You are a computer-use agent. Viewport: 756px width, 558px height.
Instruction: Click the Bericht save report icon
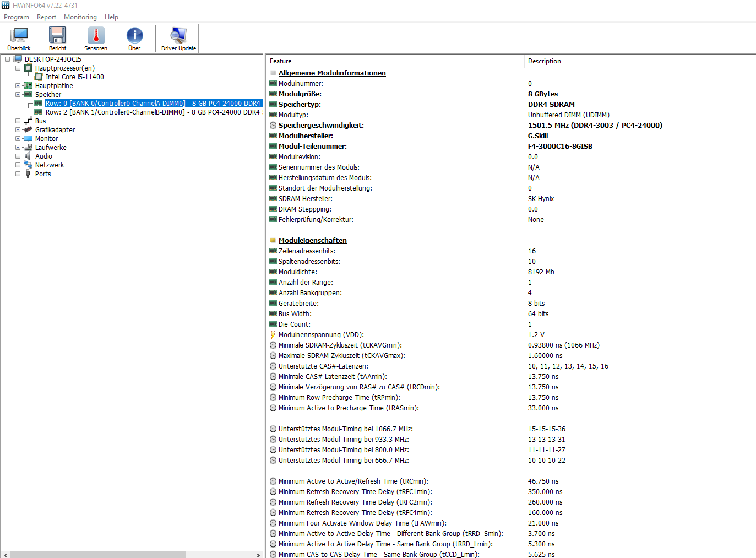[57, 39]
